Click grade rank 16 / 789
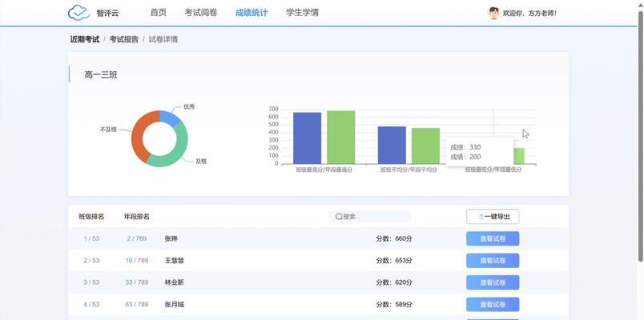Screen dimensions: 644x320 (137, 261)
